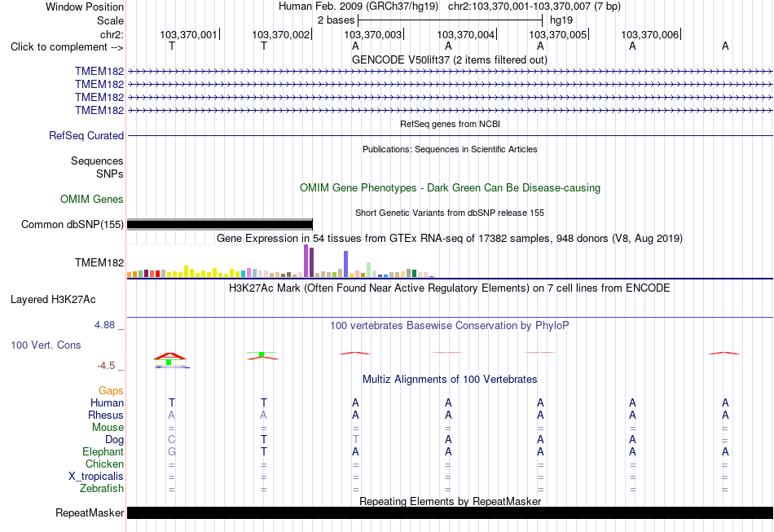The height and width of the screenshot is (532, 774).
Task: Click the G base in the Elephant row
Action: click(x=172, y=451)
